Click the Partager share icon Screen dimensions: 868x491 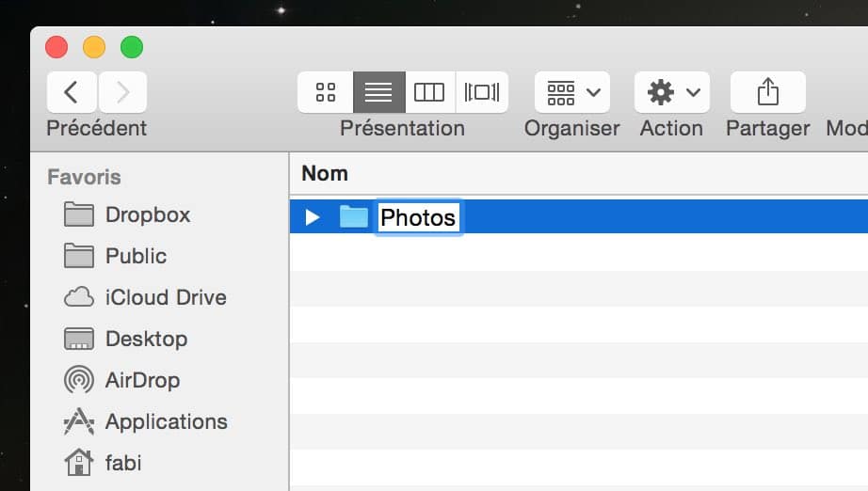pos(768,92)
